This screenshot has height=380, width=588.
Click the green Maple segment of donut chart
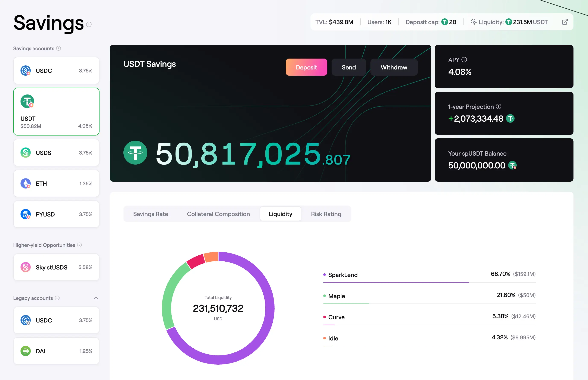[x=168, y=294]
